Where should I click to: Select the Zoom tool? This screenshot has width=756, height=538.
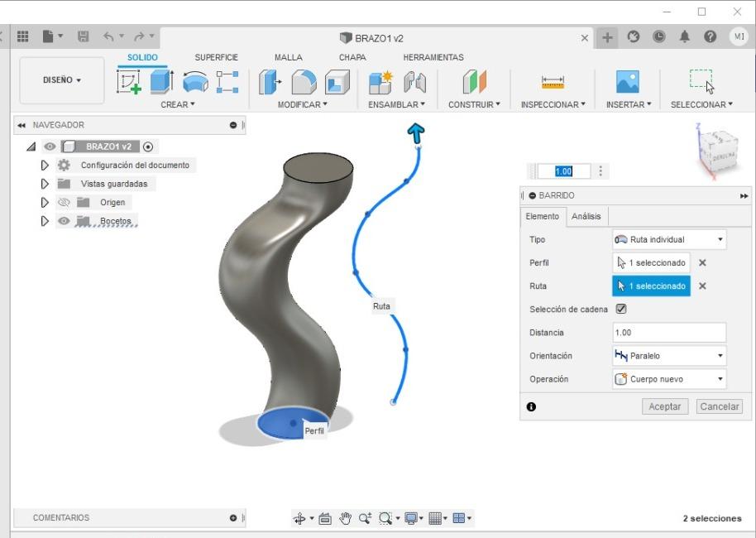(x=365, y=518)
